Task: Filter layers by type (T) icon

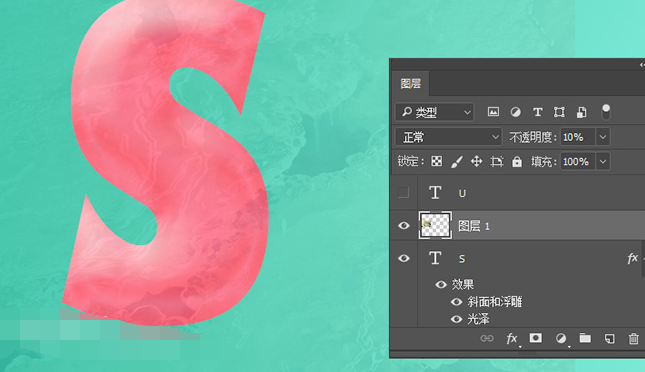Action: pyautogui.click(x=537, y=112)
